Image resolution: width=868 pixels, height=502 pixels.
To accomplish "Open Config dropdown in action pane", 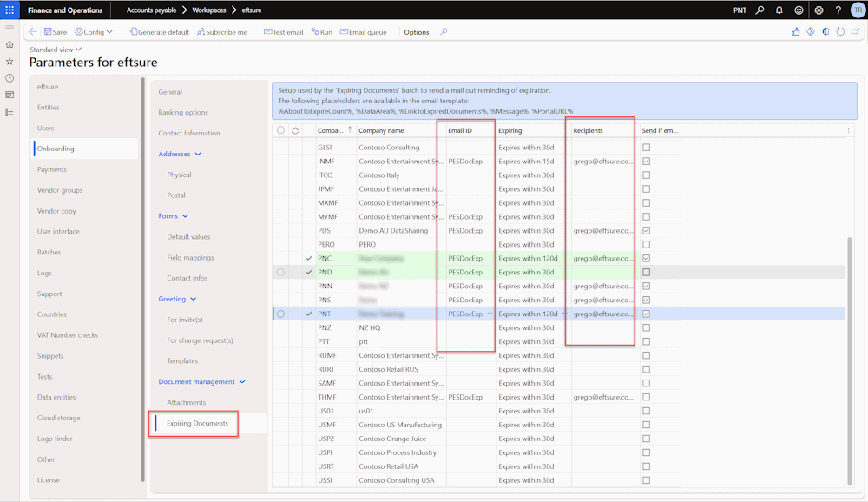I will click(94, 32).
